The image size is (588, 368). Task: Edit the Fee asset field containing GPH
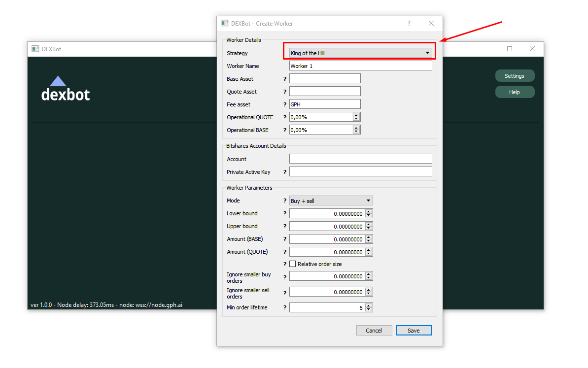coord(325,104)
